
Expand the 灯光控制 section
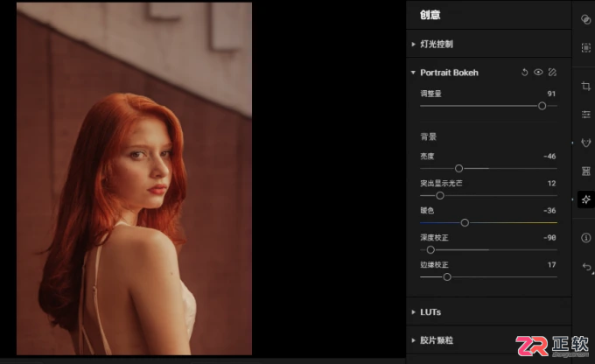coord(413,44)
